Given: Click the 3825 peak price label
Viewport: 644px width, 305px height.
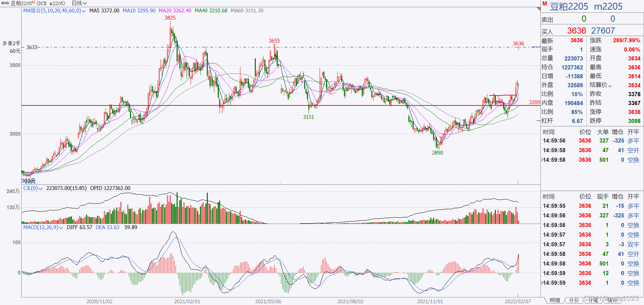Looking at the screenshot, I should [170, 18].
